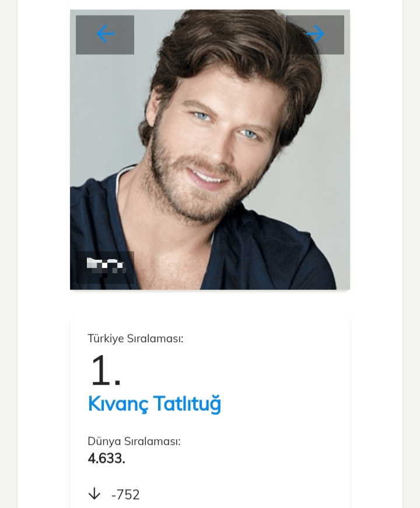Click the pixelated caption badge on photo

[x=106, y=267]
